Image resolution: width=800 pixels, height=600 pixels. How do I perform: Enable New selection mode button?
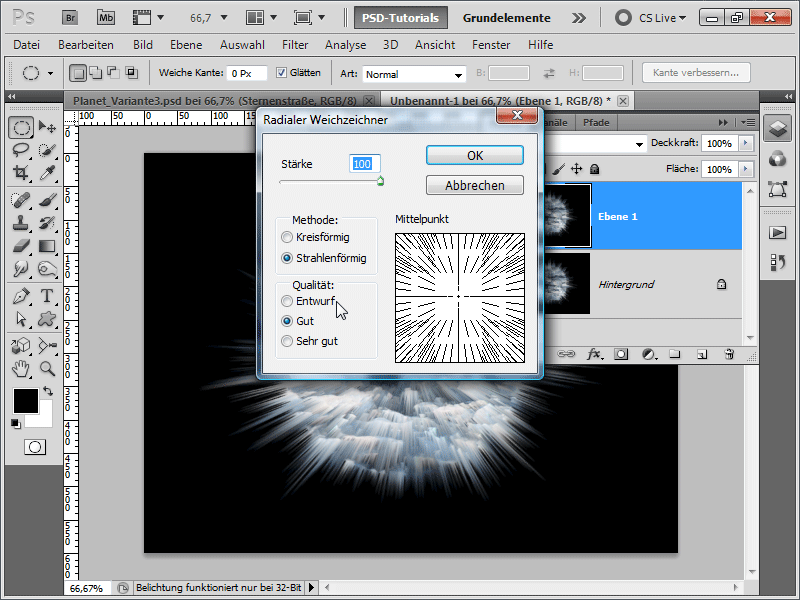[x=78, y=73]
